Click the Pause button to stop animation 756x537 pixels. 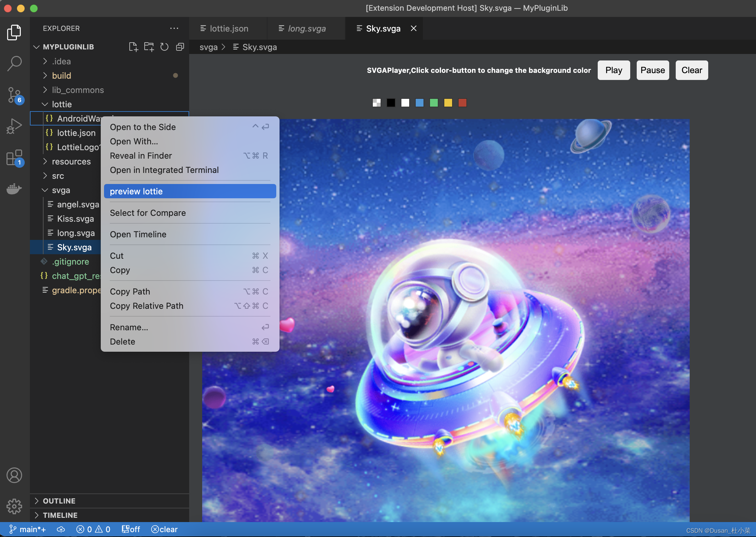[x=653, y=70]
